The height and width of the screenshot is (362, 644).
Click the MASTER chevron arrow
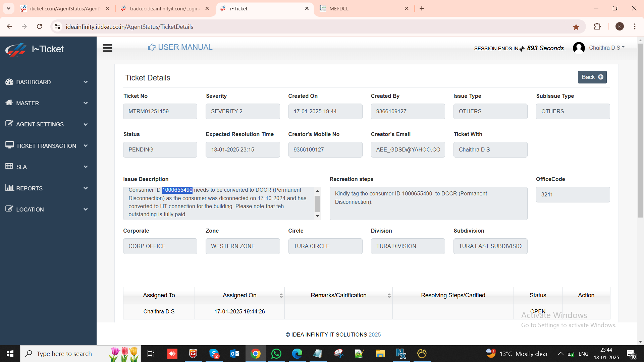point(86,103)
